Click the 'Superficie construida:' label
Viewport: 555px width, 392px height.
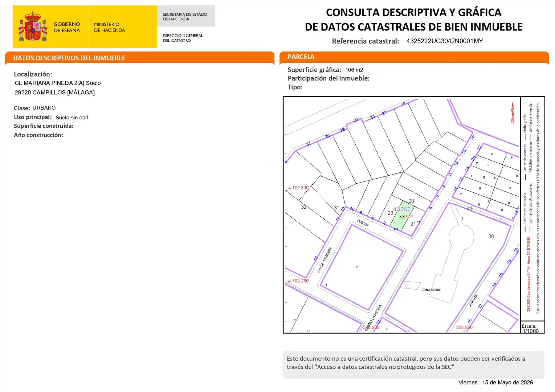pos(44,126)
